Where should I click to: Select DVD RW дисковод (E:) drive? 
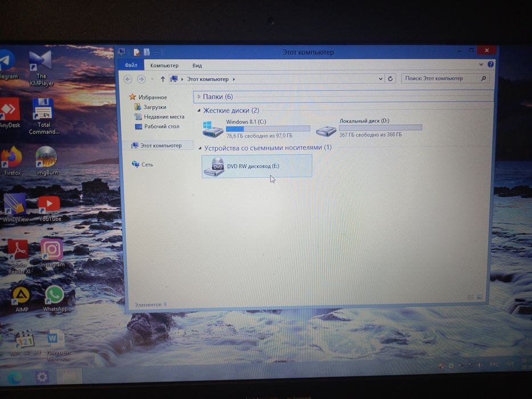[x=257, y=166]
